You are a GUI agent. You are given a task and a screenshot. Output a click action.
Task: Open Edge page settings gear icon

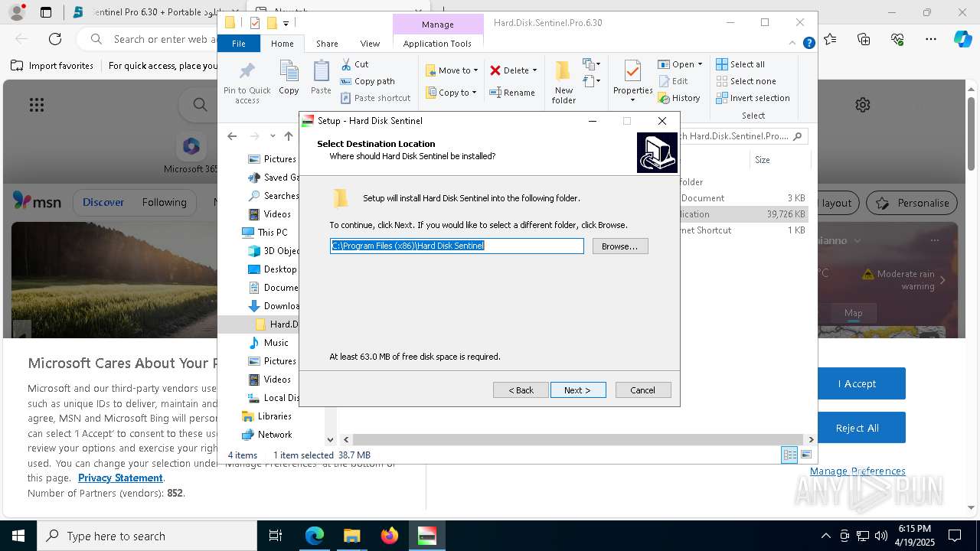(863, 105)
